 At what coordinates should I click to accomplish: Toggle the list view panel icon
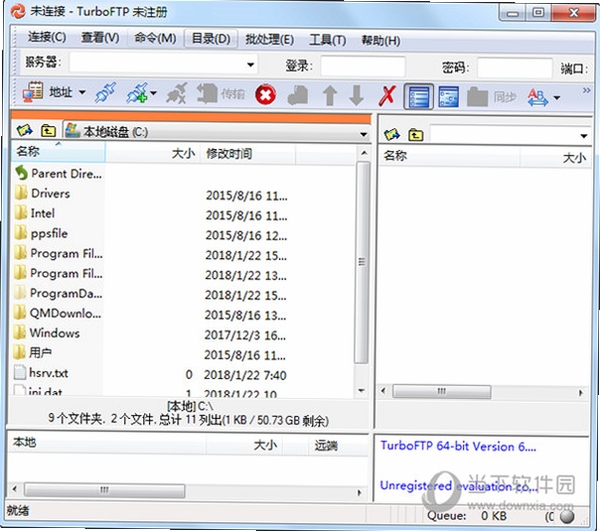419,97
